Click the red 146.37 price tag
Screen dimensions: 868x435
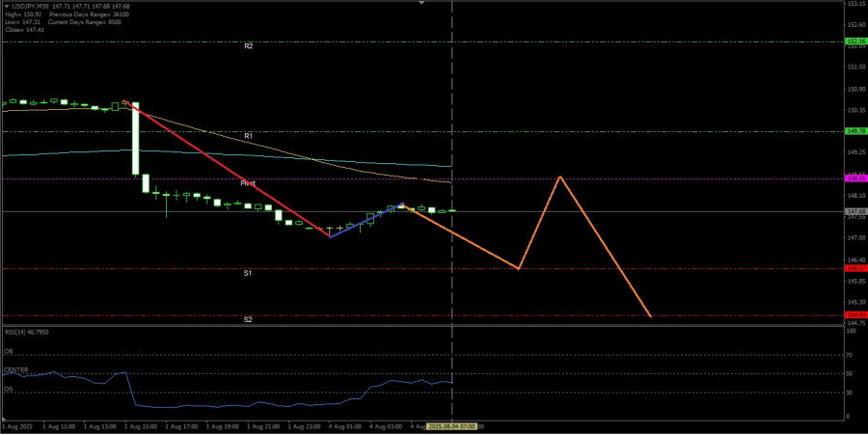pyautogui.click(x=855, y=268)
